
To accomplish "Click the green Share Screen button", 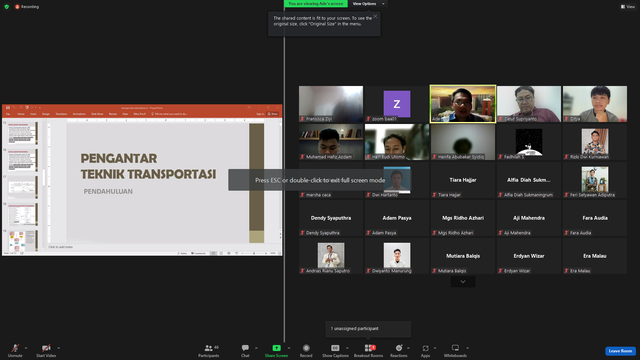I will click(x=276, y=350).
